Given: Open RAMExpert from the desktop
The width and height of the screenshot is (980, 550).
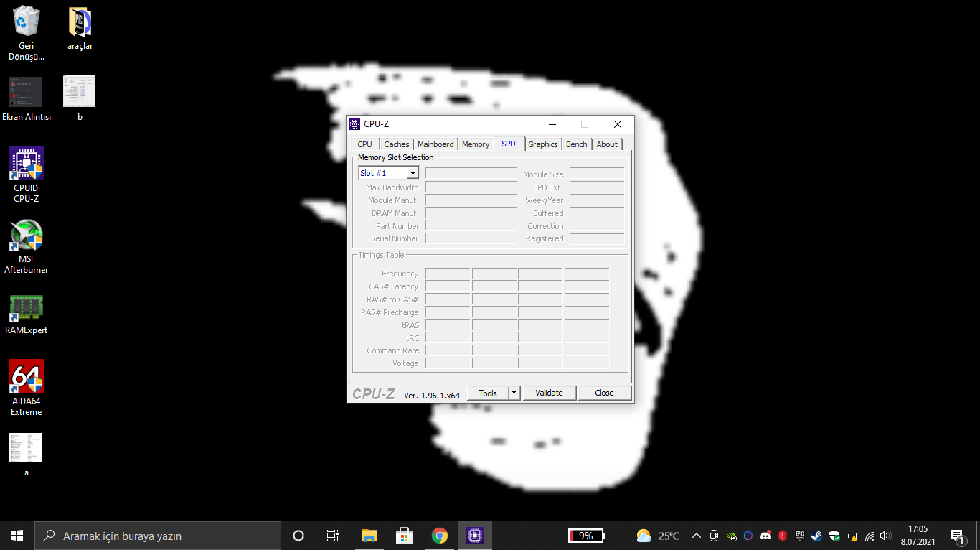Looking at the screenshot, I should click(x=26, y=309).
